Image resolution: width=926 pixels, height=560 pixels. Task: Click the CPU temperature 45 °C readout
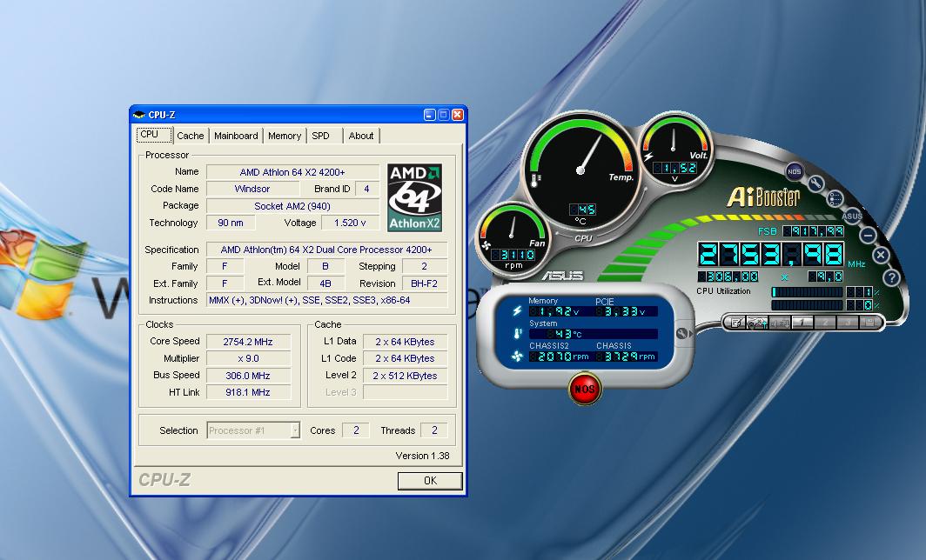(582, 210)
